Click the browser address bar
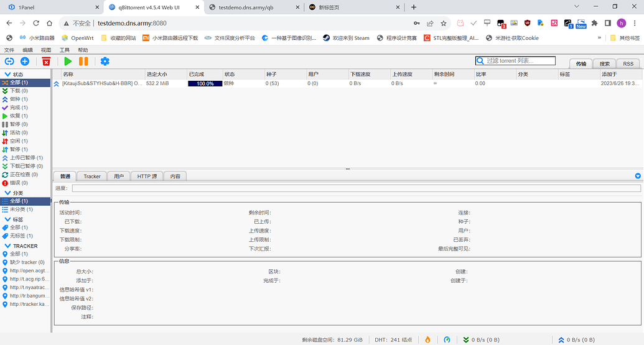Image resolution: width=644 pixels, height=345 pixels. [254, 24]
